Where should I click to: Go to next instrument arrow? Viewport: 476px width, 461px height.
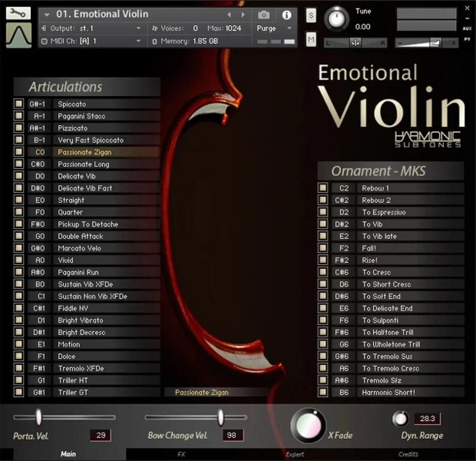point(243,14)
